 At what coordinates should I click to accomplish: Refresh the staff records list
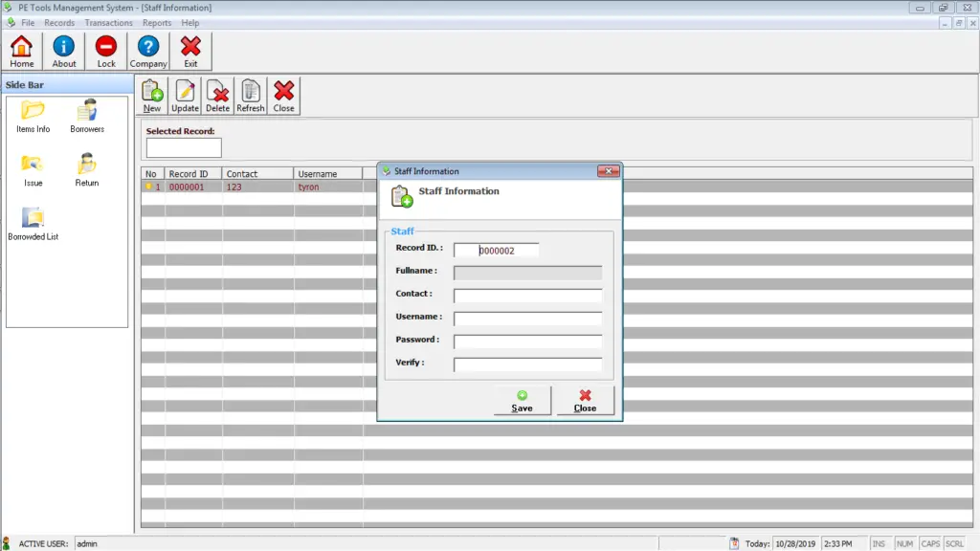pos(250,95)
